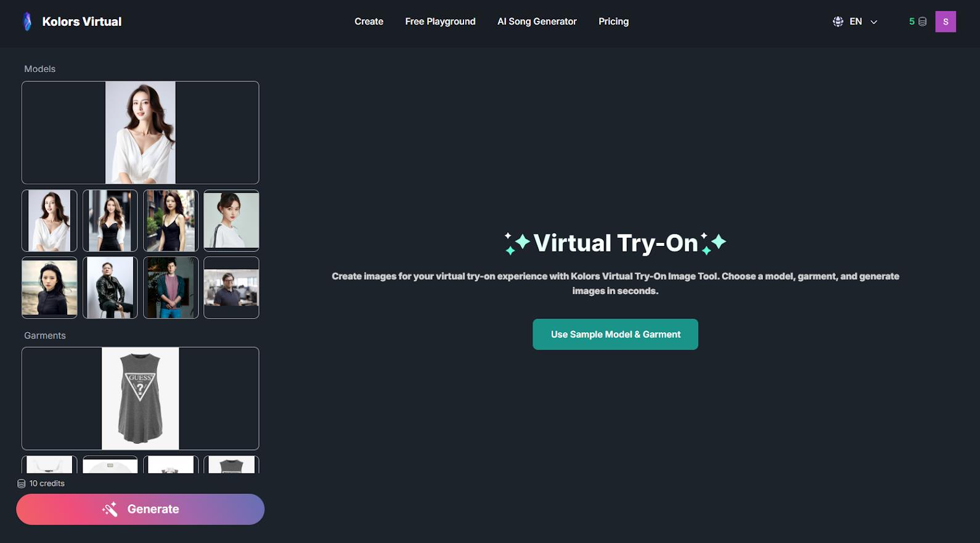Click Use Sample Model & Garment button
The image size is (980, 543).
[x=615, y=334]
